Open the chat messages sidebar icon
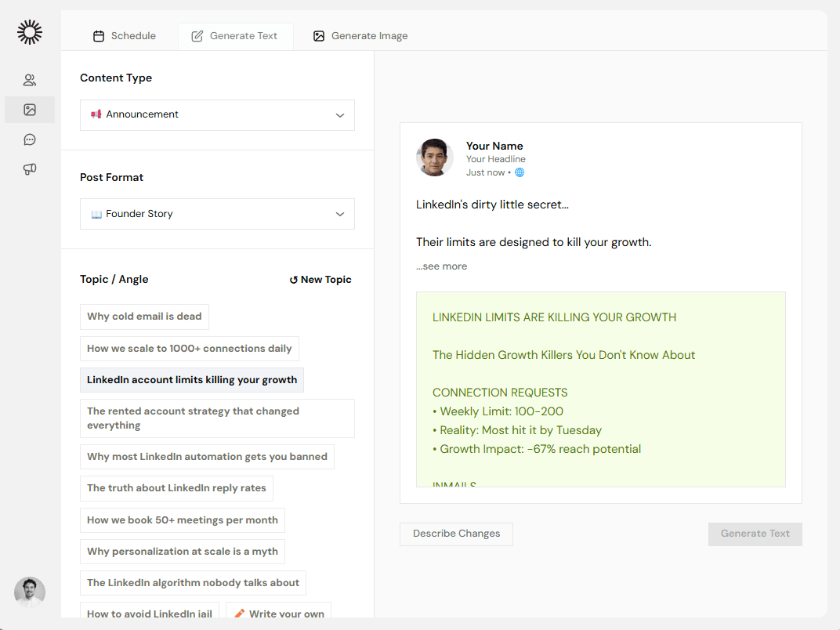 pos(30,139)
